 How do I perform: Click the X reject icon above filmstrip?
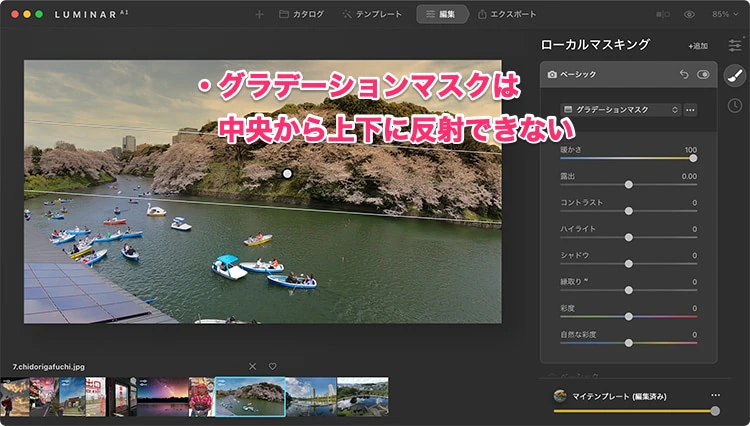click(x=252, y=366)
